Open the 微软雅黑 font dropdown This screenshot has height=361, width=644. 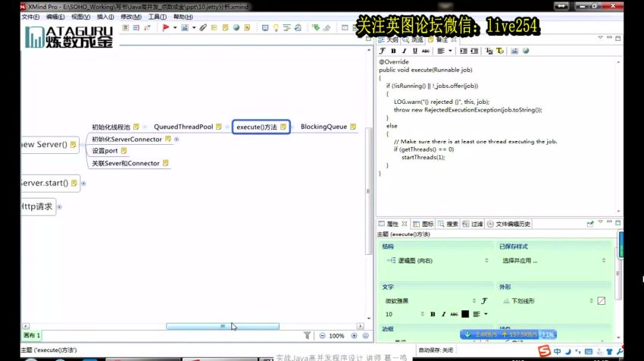(430, 300)
